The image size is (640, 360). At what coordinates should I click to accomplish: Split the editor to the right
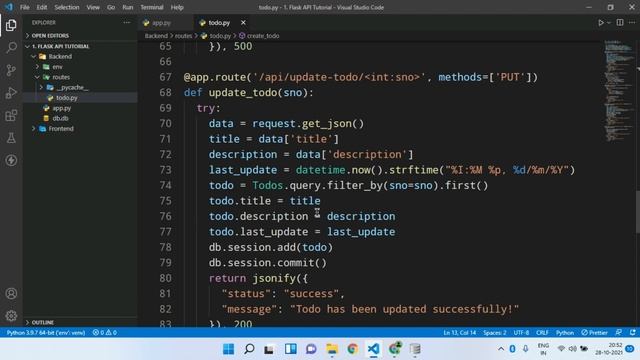tap(620, 23)
